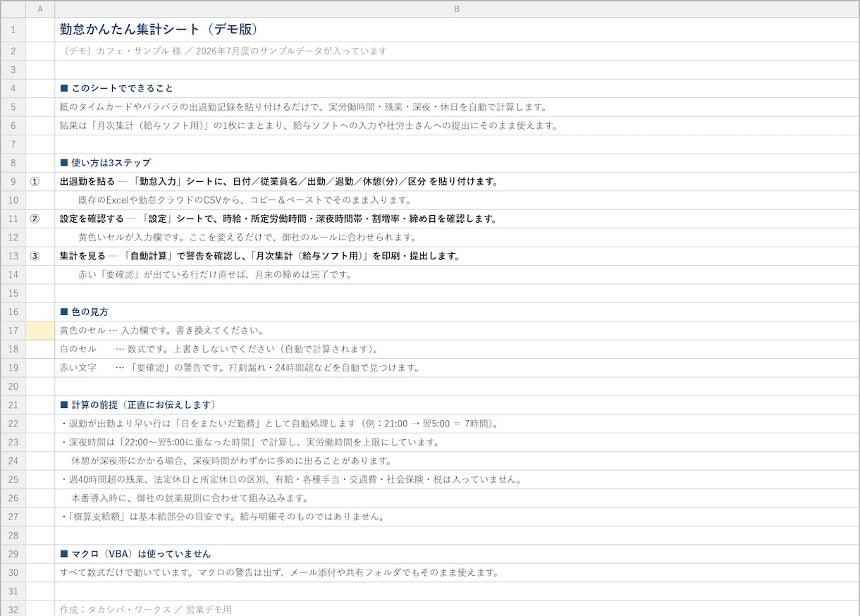The image size is (860, 616).
Task: Select cell 赤い文字 …「要確認」の警告です
Action: pyautogui.click(x=457, y=368)
